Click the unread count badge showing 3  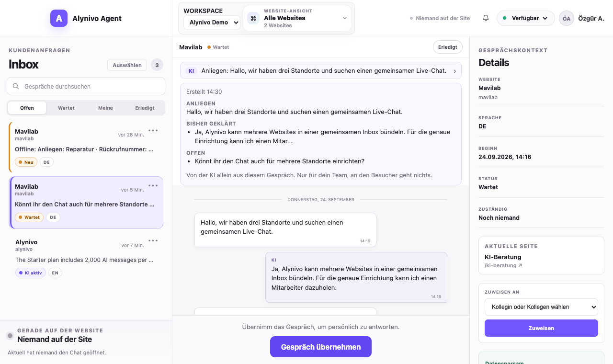click(157, 65)
